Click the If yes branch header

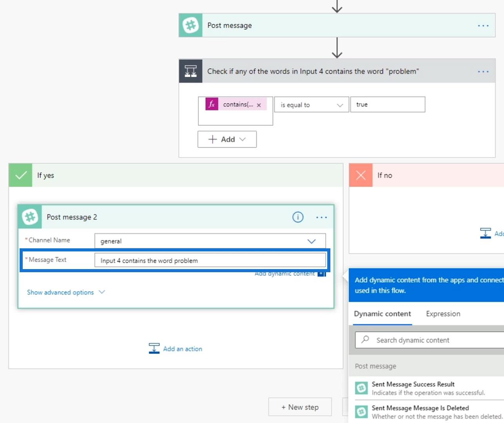[176, 175]
